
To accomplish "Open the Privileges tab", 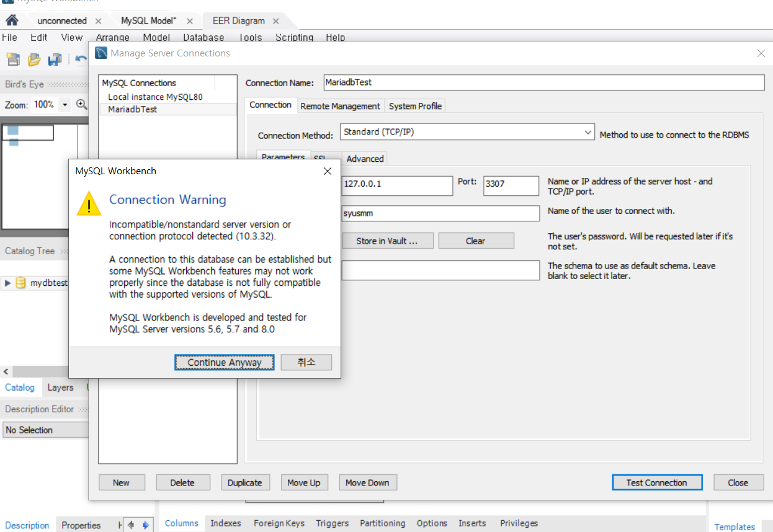I will (519, 523).
